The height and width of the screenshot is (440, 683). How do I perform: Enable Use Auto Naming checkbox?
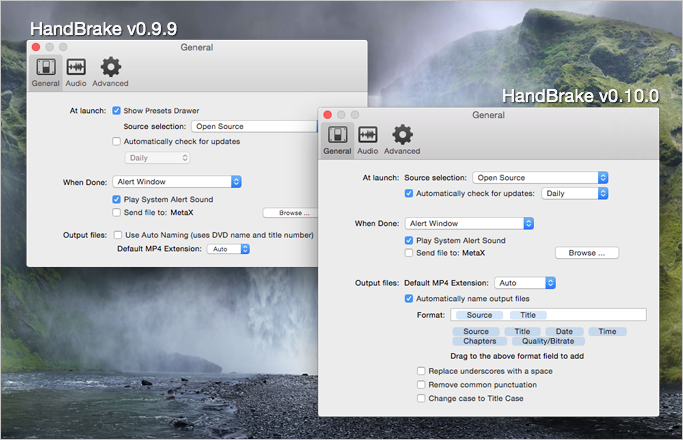click(x=118, y=235)
